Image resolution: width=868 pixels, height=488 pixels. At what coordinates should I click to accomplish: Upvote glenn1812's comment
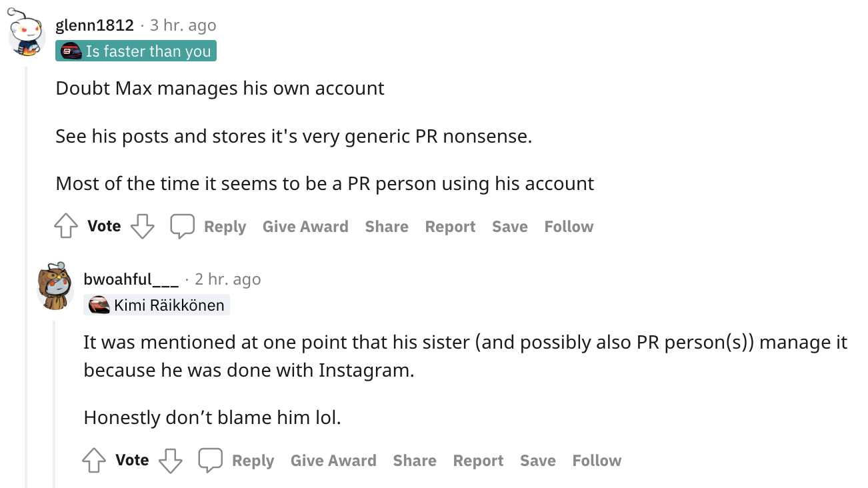click(65, 227)
